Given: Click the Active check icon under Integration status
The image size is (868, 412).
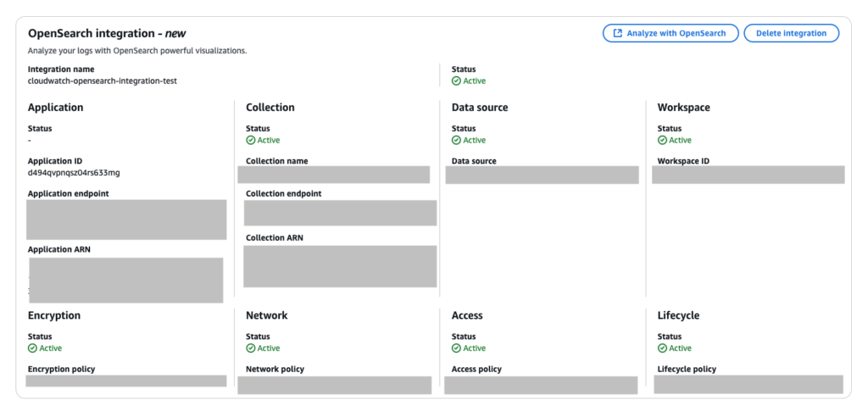Looking at the screenshot, I should coord(456,81).
